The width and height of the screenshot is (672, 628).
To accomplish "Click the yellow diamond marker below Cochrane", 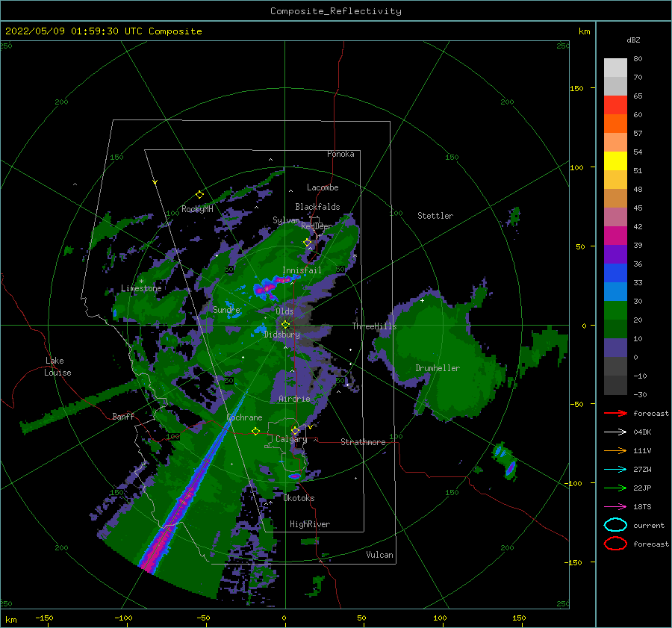I will (256, 431).
